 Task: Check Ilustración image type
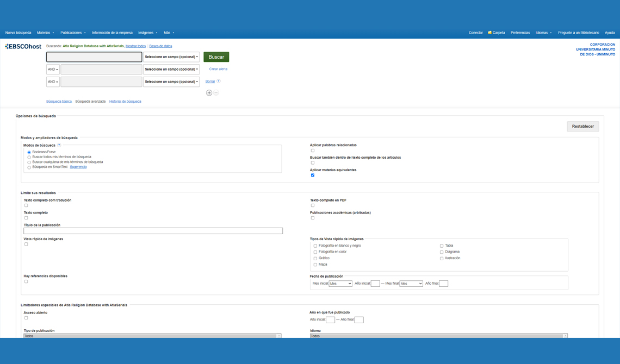(x=442, y=258)
